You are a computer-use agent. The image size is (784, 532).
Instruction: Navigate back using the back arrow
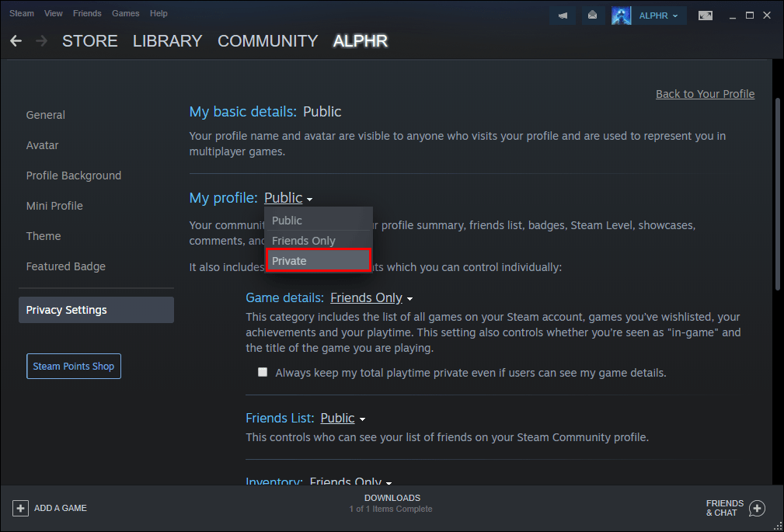[x=16, y=40]
